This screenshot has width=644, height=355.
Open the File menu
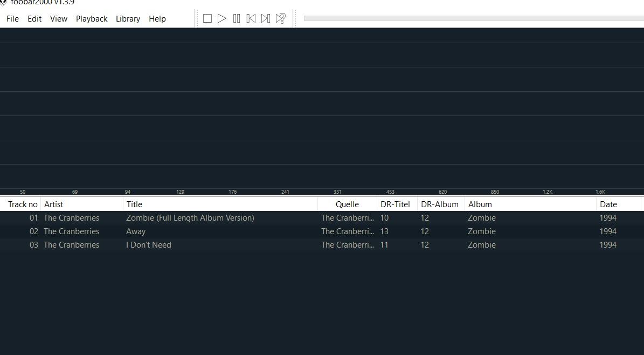[13, 19]
